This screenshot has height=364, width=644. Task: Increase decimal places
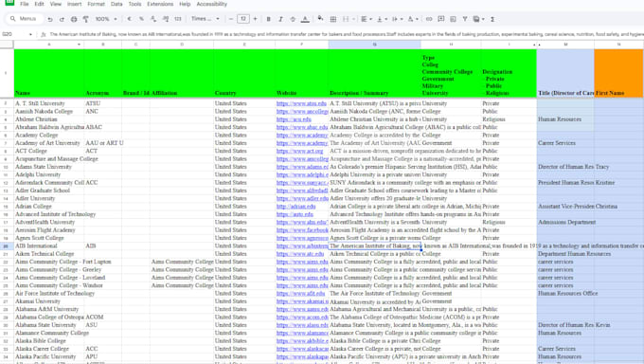tap(166, 19)
